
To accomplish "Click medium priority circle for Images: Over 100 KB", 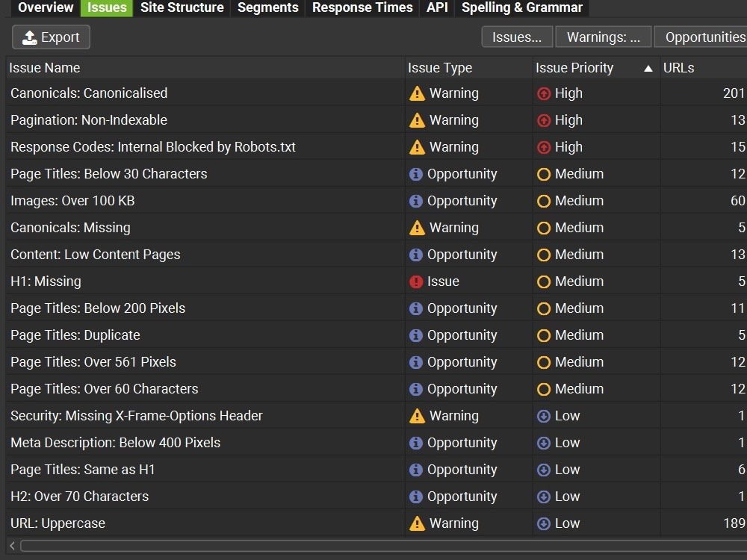I will point(544,201).
